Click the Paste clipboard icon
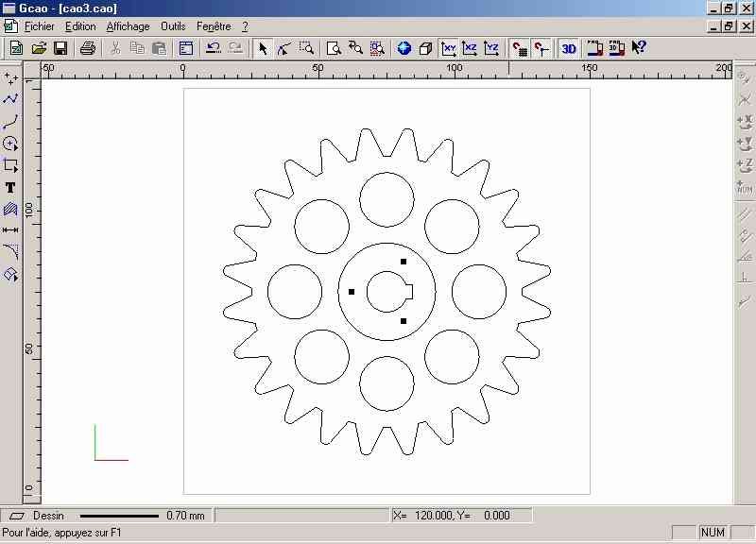756x544 pixels. (x=159, y=48)
